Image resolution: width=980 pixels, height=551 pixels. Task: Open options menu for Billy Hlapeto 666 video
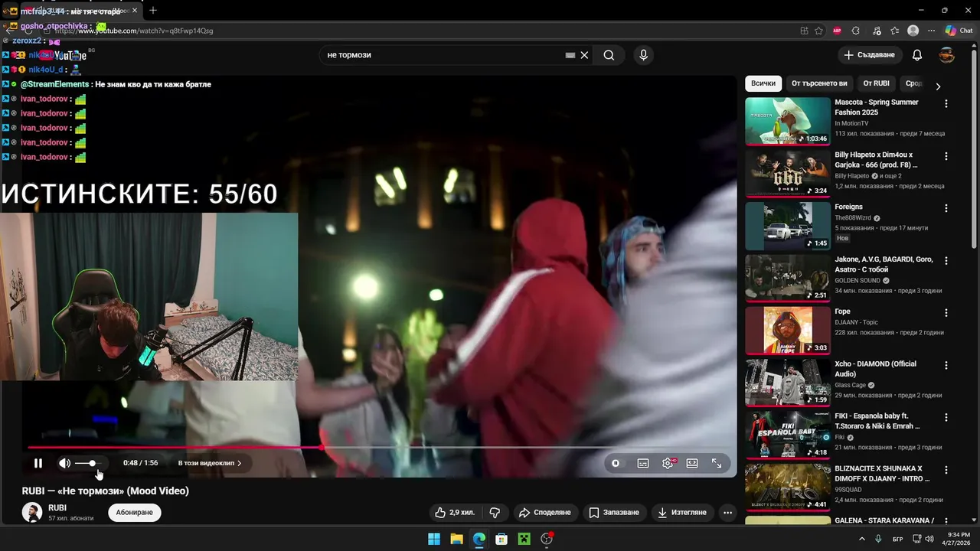[946, 156]
